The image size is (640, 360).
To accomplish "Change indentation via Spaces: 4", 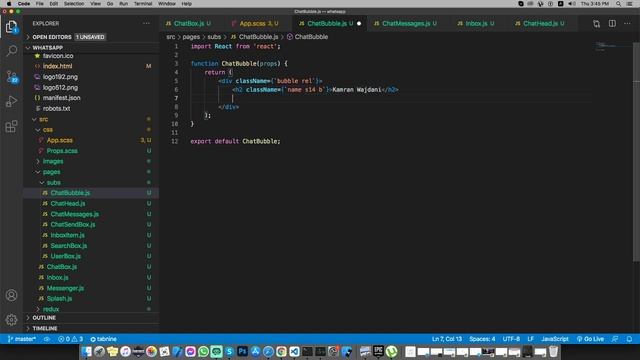I will (482, 339).
